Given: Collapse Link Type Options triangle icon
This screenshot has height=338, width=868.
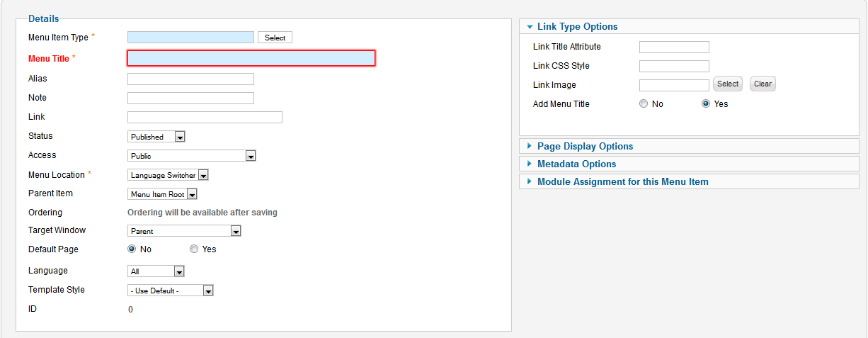Looking at the screenshot, I should pos(530,27).
